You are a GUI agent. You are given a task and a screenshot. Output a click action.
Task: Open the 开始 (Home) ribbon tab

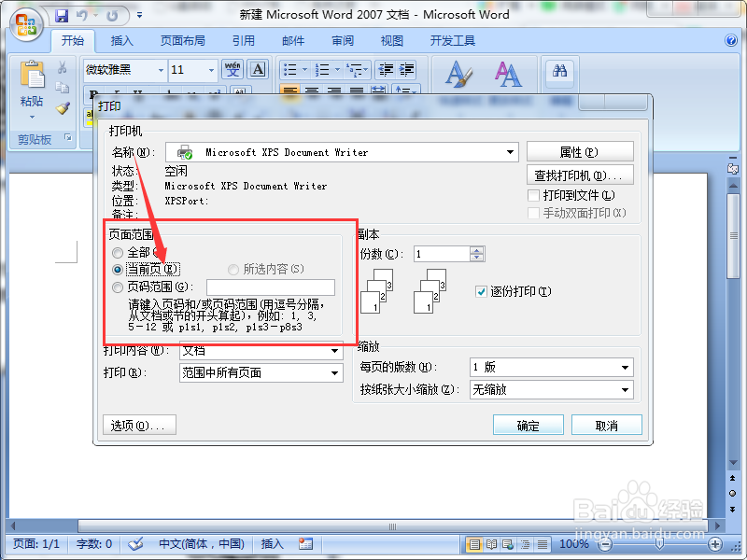click(x=73, y=40)
